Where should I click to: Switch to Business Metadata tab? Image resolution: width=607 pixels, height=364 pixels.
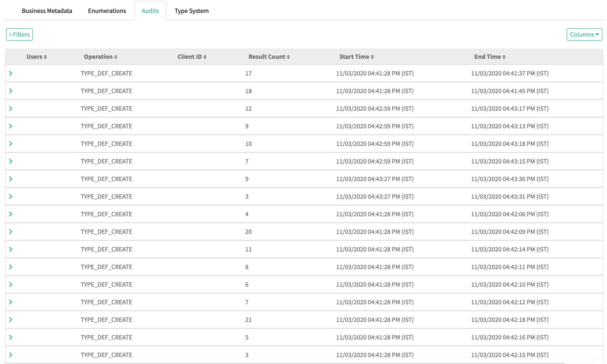point(47,11)
